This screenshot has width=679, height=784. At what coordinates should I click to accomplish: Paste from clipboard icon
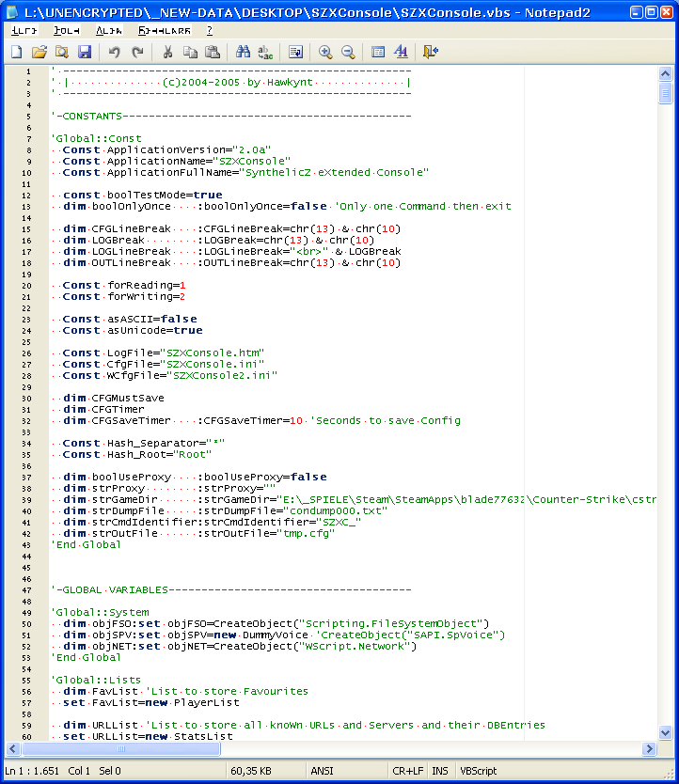coord(213,52)
